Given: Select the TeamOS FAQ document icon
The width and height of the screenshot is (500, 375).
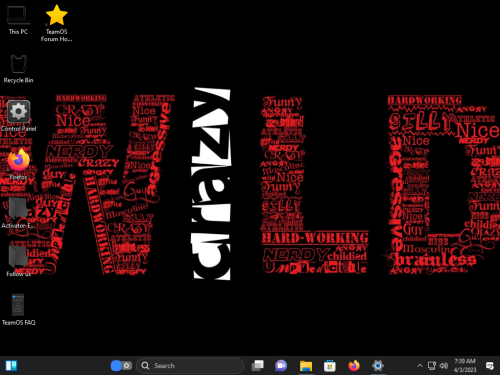Looking at the screenshot, I should tap(18, 309).
